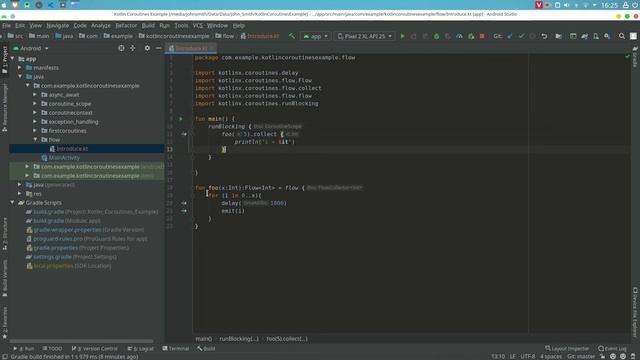Open the Logcat tool window

point(140,349)
